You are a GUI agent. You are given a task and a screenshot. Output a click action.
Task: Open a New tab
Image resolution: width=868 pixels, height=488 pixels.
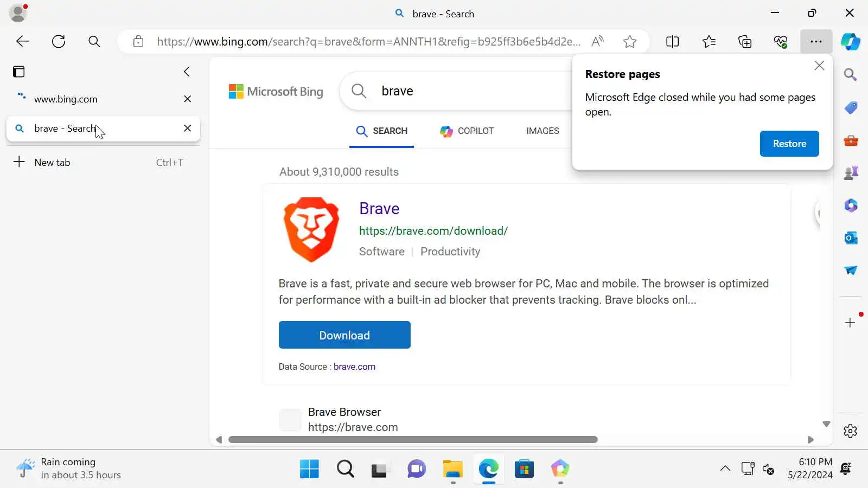click(103, 162)
